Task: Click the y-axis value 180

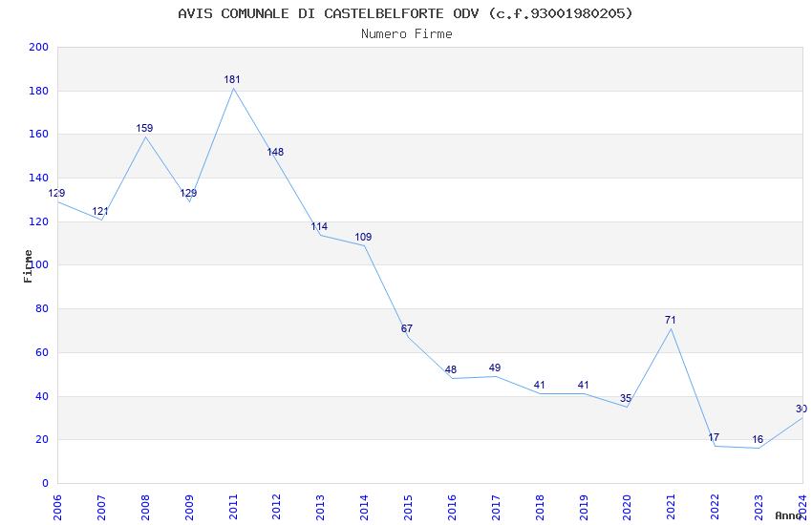Action: pyautogui.click(x=39, y=91)
